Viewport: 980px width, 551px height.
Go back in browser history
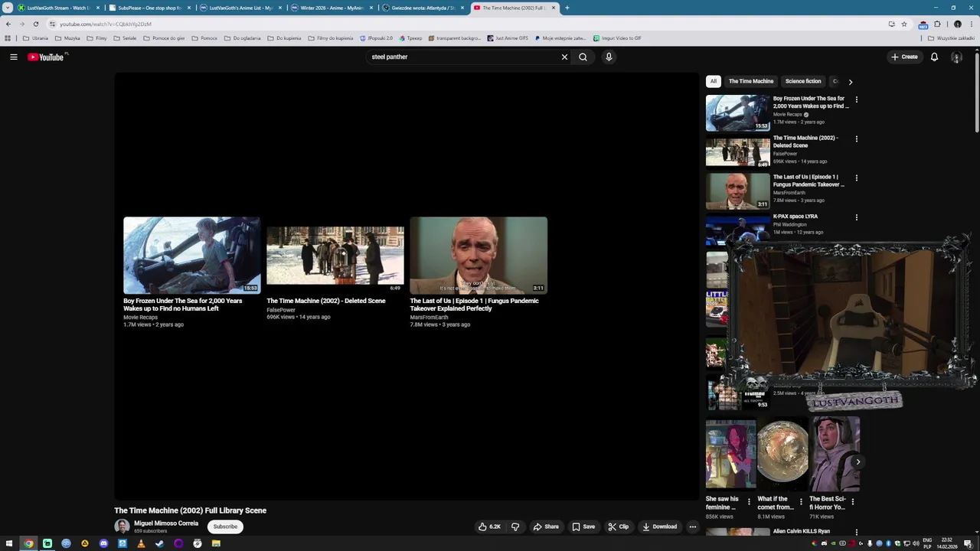coord(8,24)
